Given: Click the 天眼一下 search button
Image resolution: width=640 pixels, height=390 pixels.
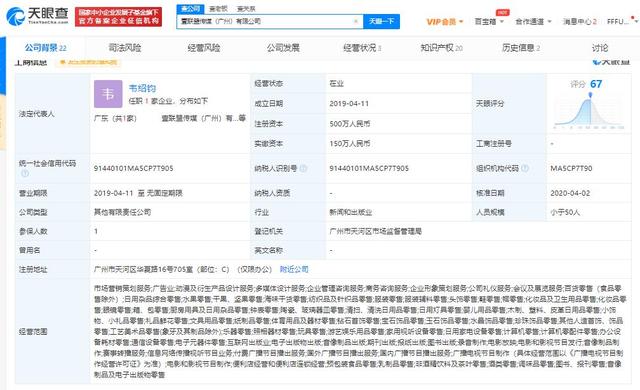Looking at the screenshot, I should [x=381, y=21].
